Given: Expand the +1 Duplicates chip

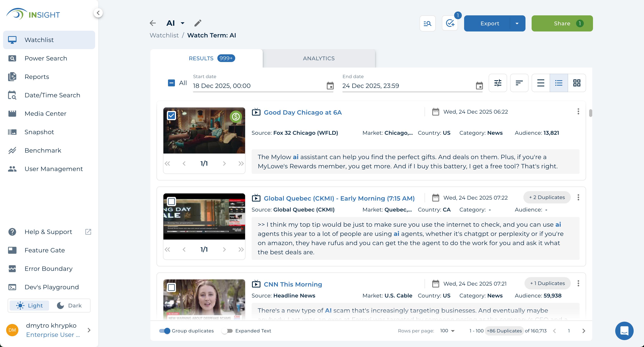Looking at the screenshot, I should click(547, 283).
